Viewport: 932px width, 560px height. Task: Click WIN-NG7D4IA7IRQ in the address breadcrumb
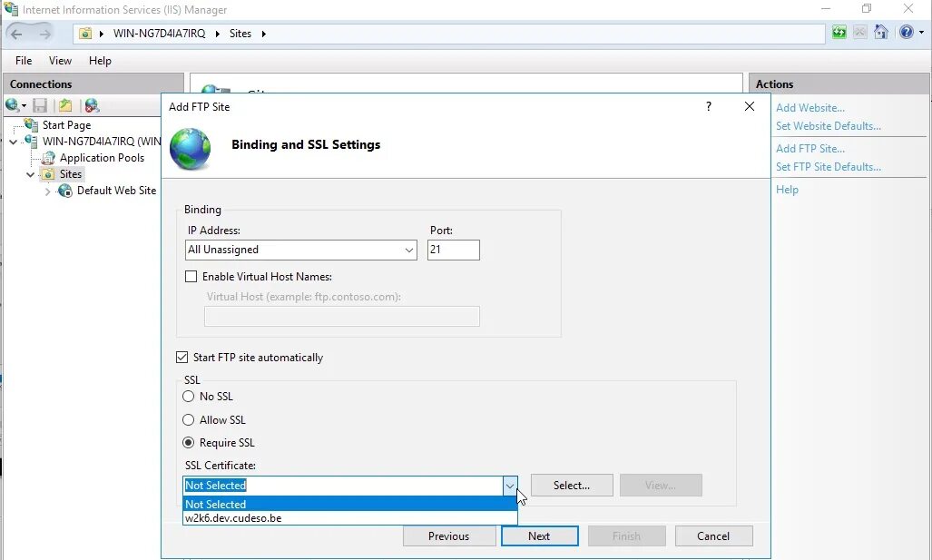[160, 34]
